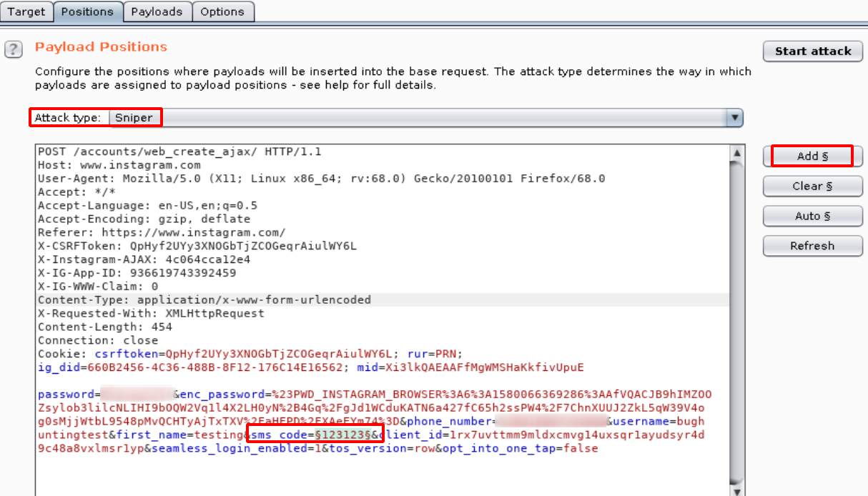Image resolution: width=868 pixels, height=496 pixels.
Task: Click the X-Requested-With header line
Action: pos(151,314)
